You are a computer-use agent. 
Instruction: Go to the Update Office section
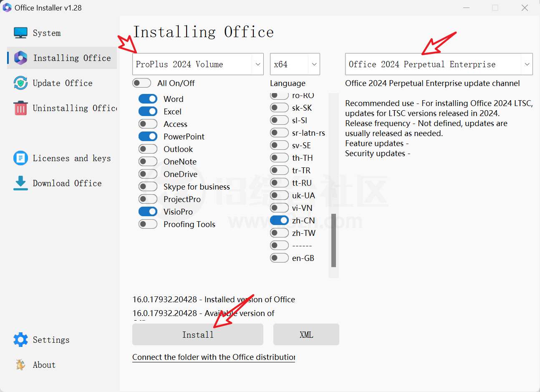63,83
